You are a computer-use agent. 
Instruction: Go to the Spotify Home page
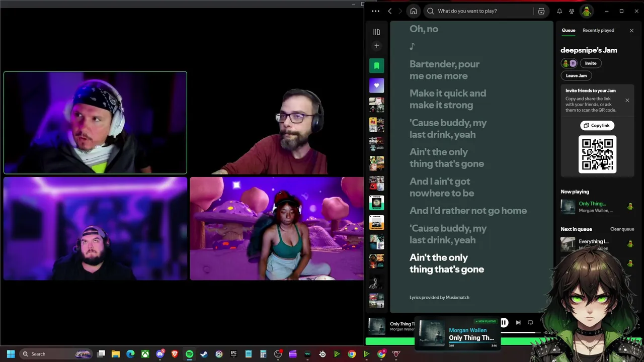[x=414, y=11]
